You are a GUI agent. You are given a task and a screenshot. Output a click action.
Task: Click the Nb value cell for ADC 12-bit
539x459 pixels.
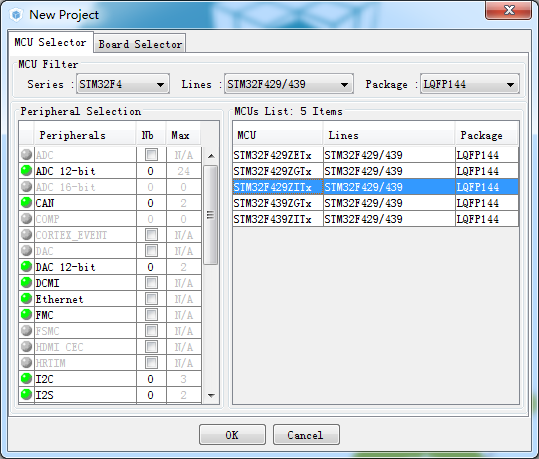pyautogui.click(x=151, y=171)
